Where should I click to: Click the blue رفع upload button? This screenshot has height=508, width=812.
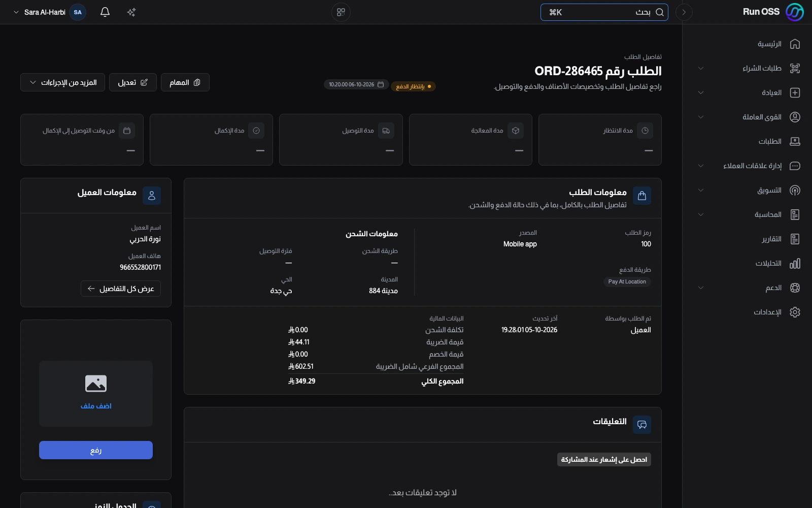point(96,450)
